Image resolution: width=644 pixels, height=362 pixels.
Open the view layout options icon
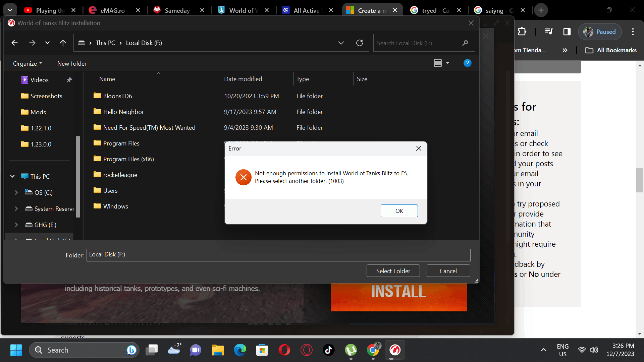point(438,63)
